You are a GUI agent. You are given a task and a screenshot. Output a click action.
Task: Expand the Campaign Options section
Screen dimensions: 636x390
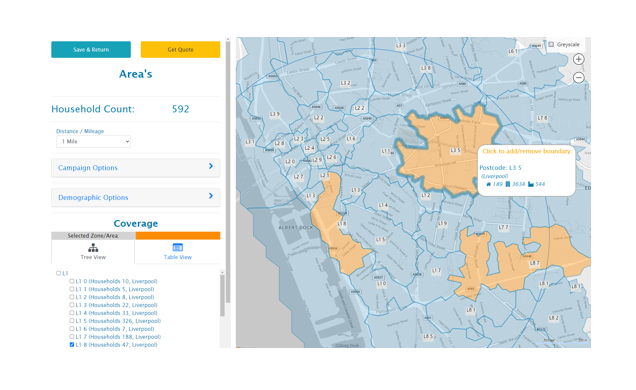pos(135,167)
